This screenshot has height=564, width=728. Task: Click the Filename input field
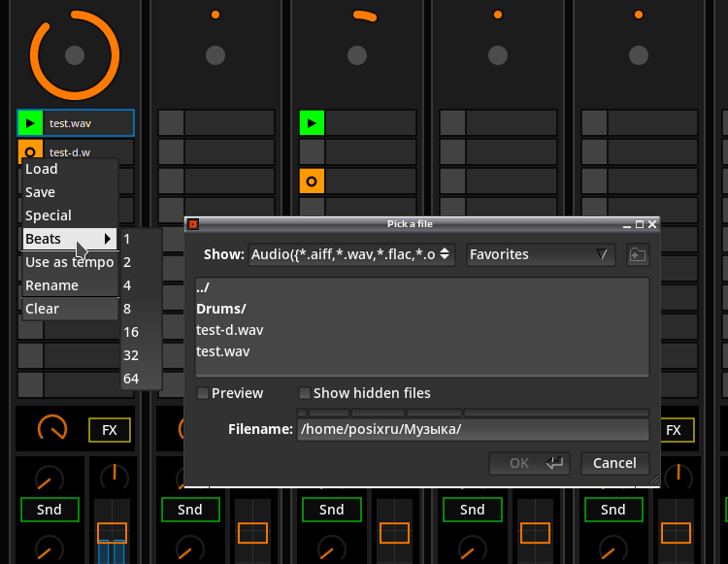[x=473, y=429]
